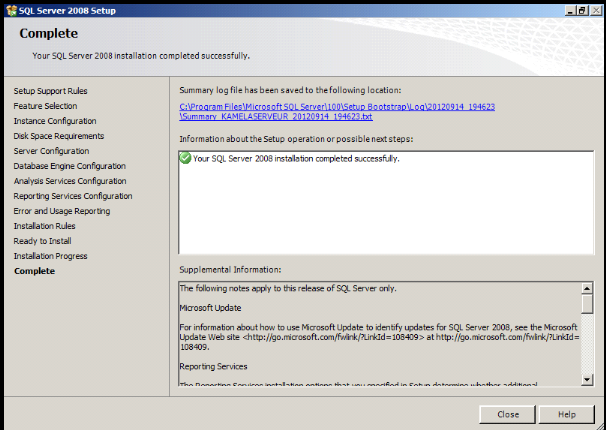Click the SQL Server Setup title icon

pyautogui.click(x=11, y=10)
